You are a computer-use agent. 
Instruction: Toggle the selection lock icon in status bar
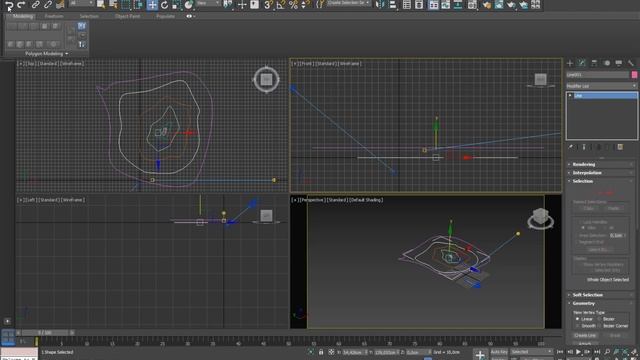click(321, 352)
